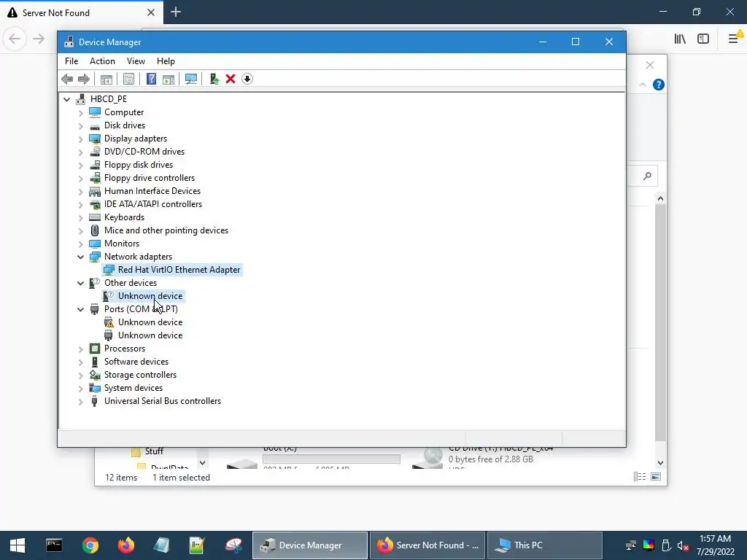Open a new Firefox tab
The image size is (747, 560).
click(176, 12)
